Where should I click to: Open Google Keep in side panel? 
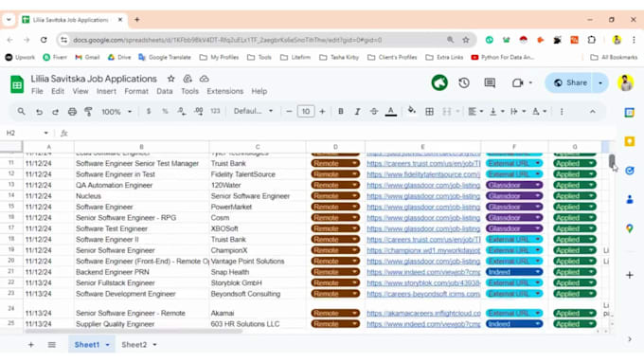629,141
